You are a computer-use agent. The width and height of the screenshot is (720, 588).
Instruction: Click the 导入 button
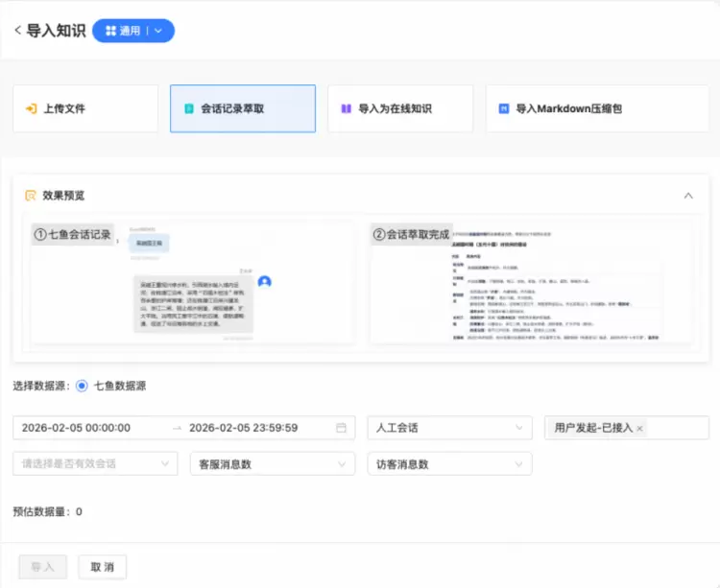click(43, 567)
